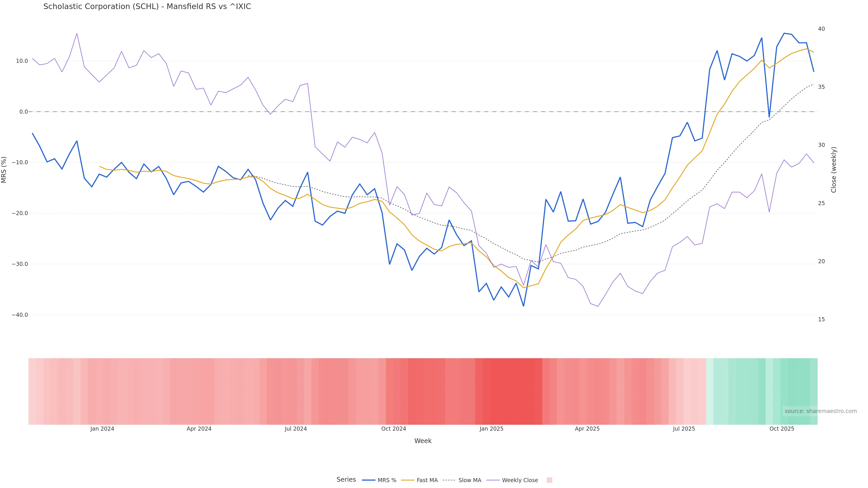The width and height of the screenshot is (868, 488).
Task: Click the 0.0 tick on MRS axis
Action: point(24,112)
